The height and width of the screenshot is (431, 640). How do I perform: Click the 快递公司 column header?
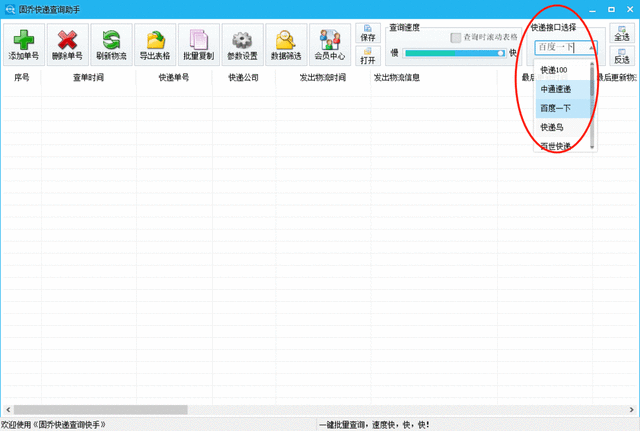pos(244,78)
